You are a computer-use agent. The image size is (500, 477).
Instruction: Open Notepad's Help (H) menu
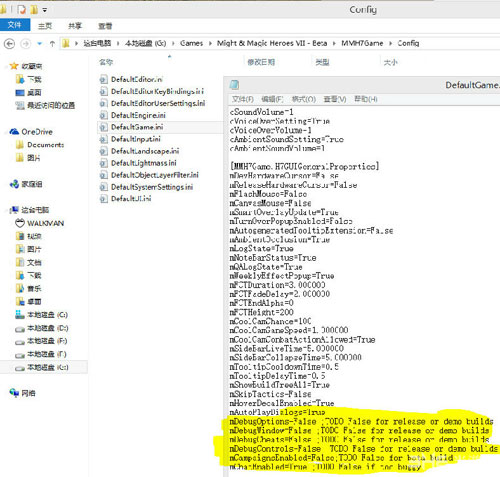click(x=366, y=99)
